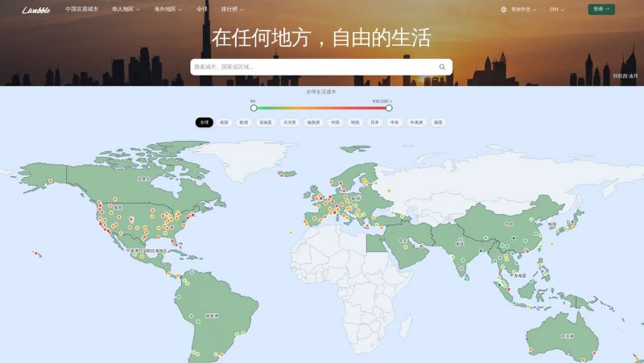The image size is (644, 363).
Task: Click the globe language icon
Action: (504, 10)
